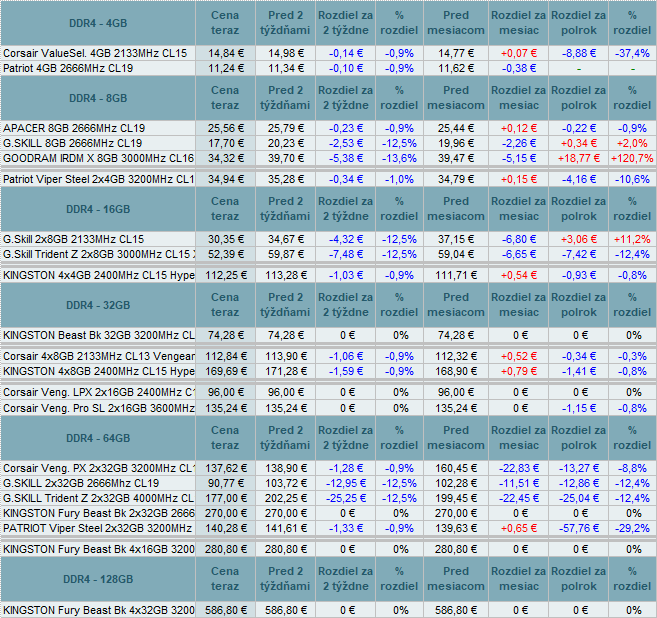Viewport: 657px width, 618px height.
Task: Select the 112,84 € current price cell
Action: coord(225,356)
